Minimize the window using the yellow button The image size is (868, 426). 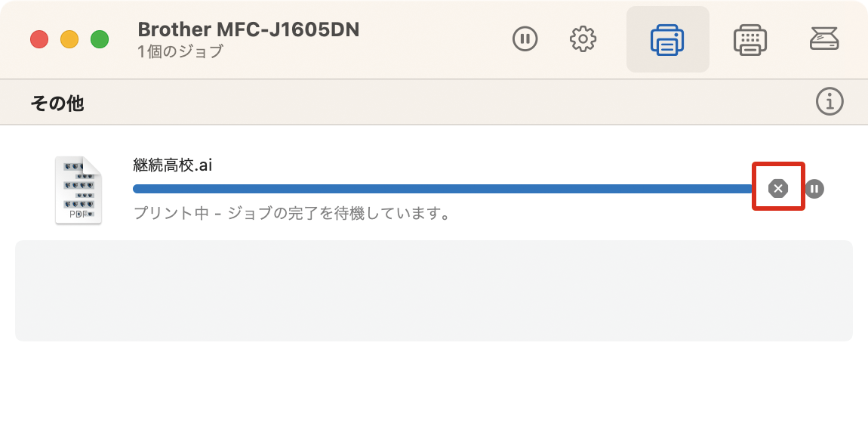(69, 39)
